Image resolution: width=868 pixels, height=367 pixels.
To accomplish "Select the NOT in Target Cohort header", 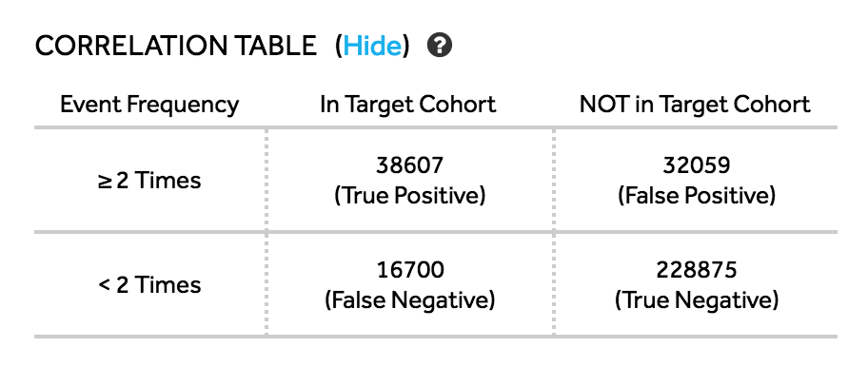I will (x=695, y=104).
